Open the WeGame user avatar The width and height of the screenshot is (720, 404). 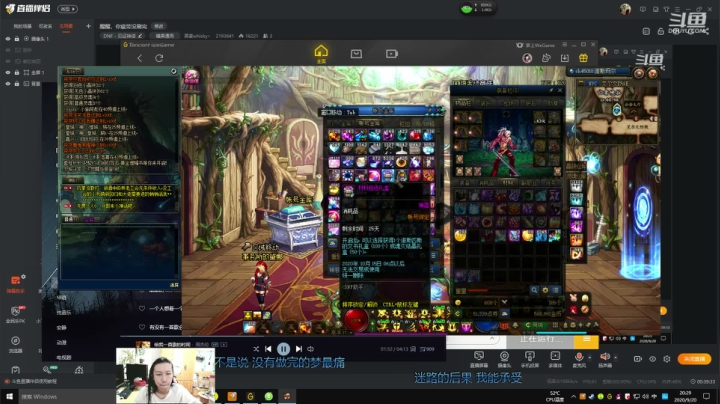tap(527, 58)
